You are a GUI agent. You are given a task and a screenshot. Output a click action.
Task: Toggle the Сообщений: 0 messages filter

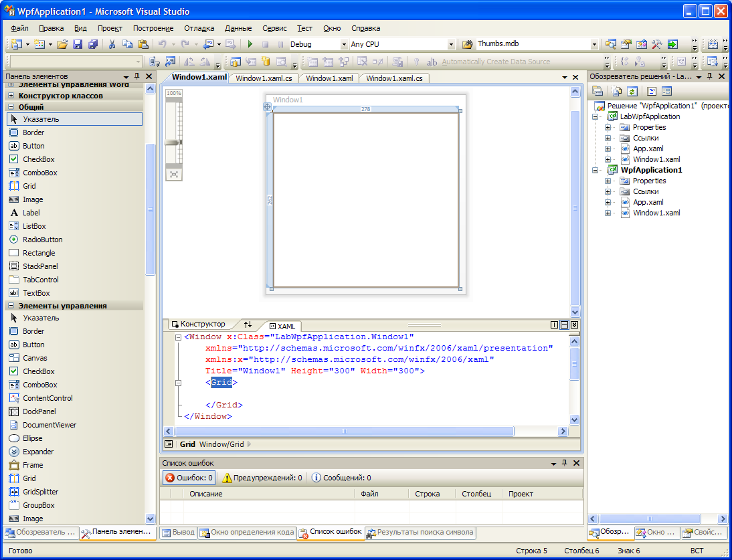click(x=342, y=478)
